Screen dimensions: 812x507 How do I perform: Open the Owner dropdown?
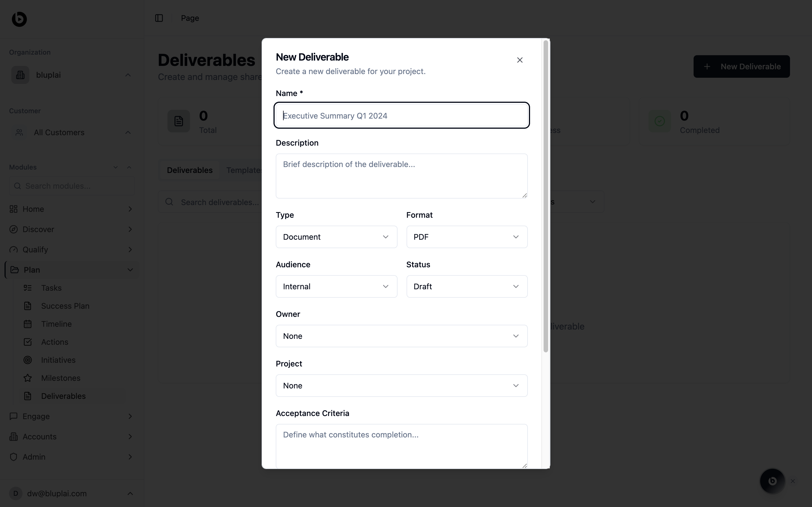pyautogui.click(x=401, y=336)
